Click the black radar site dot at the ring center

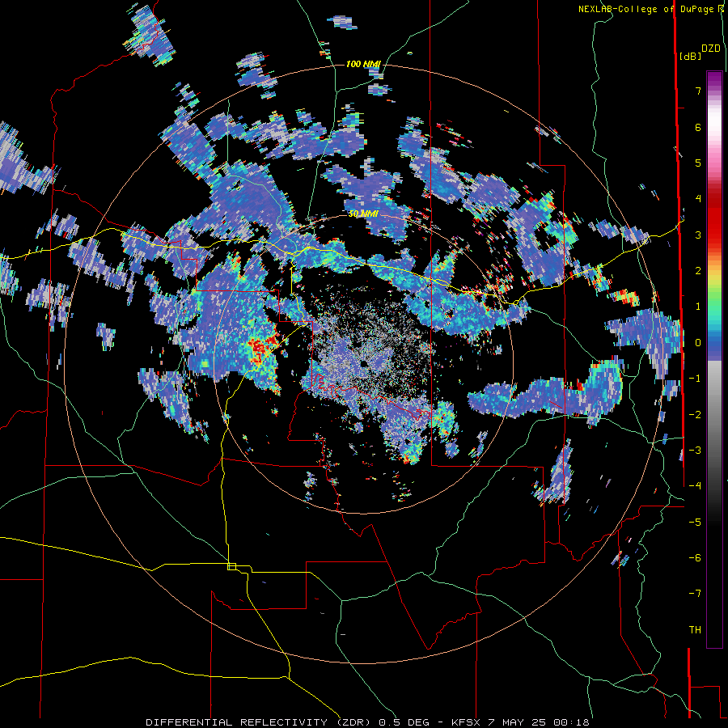(x=363, y=363)
